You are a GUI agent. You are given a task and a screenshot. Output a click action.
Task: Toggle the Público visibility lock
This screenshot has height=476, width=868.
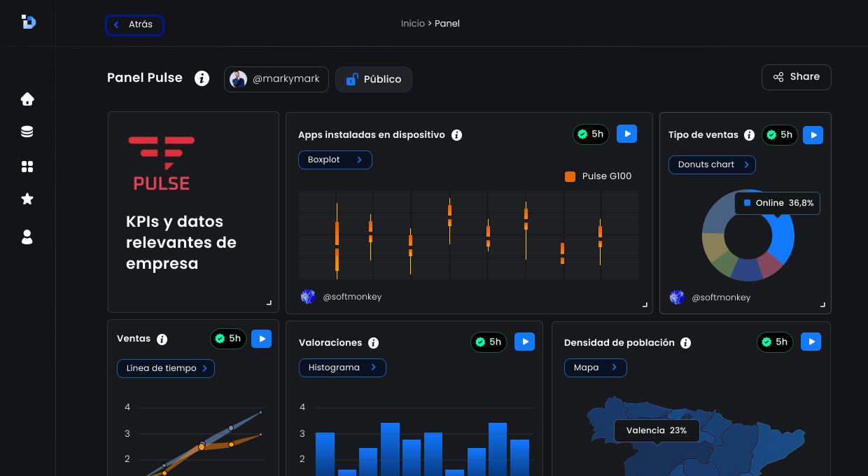tap(373, 79)
